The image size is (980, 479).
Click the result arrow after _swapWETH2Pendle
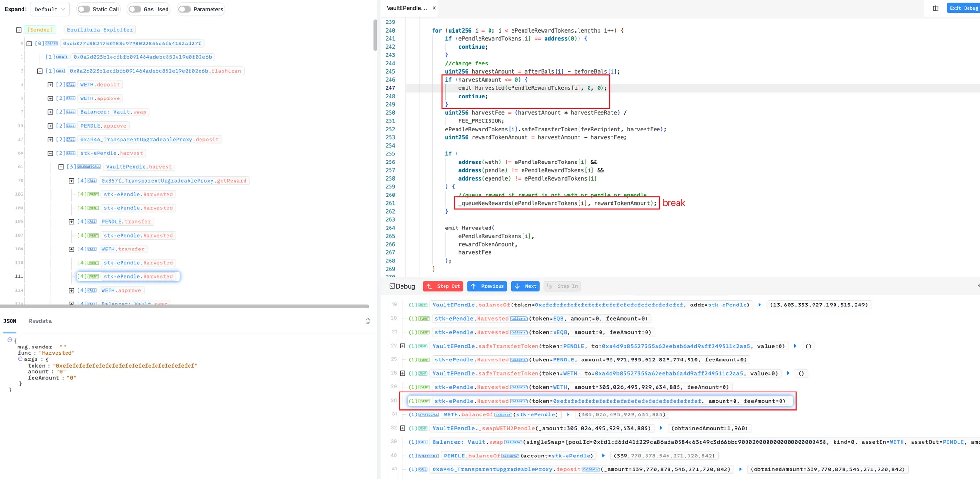(661, 428)
